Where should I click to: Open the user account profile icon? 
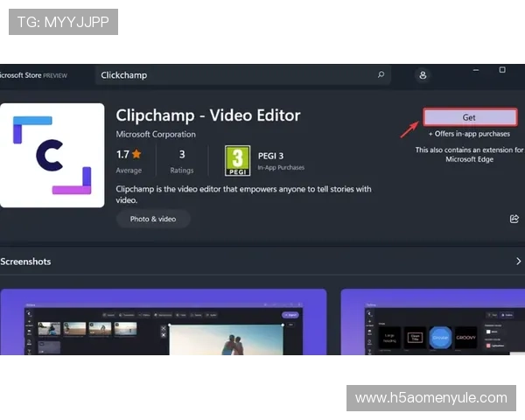[423, 75]
